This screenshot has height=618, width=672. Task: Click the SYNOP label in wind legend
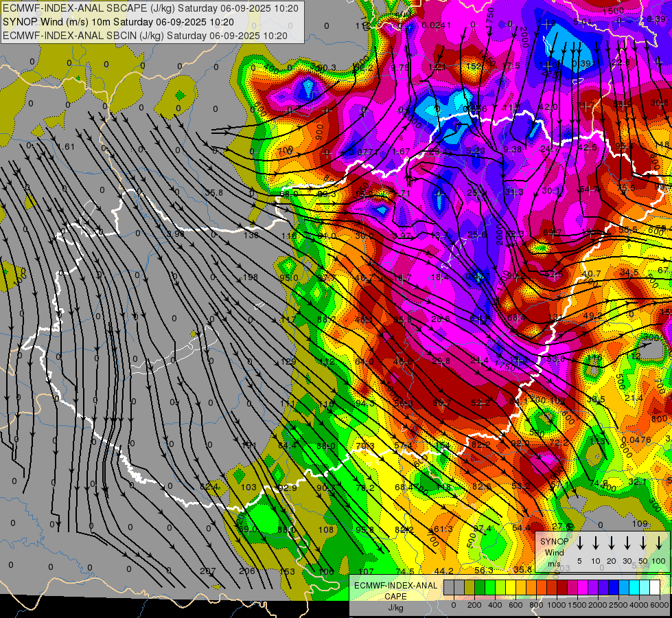point(554,542)
